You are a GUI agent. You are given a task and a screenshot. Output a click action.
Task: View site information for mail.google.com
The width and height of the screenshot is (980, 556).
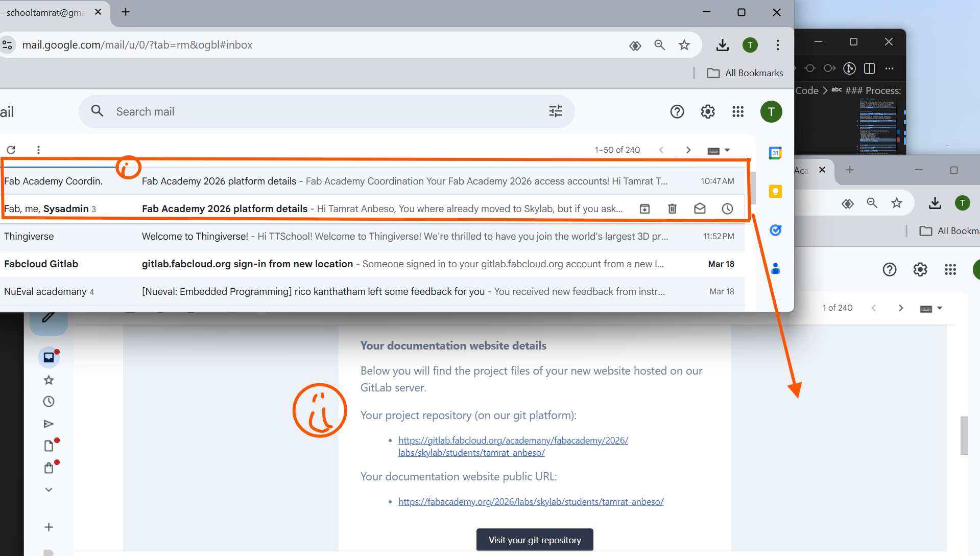pyautogui.click(x=7, y=45)
